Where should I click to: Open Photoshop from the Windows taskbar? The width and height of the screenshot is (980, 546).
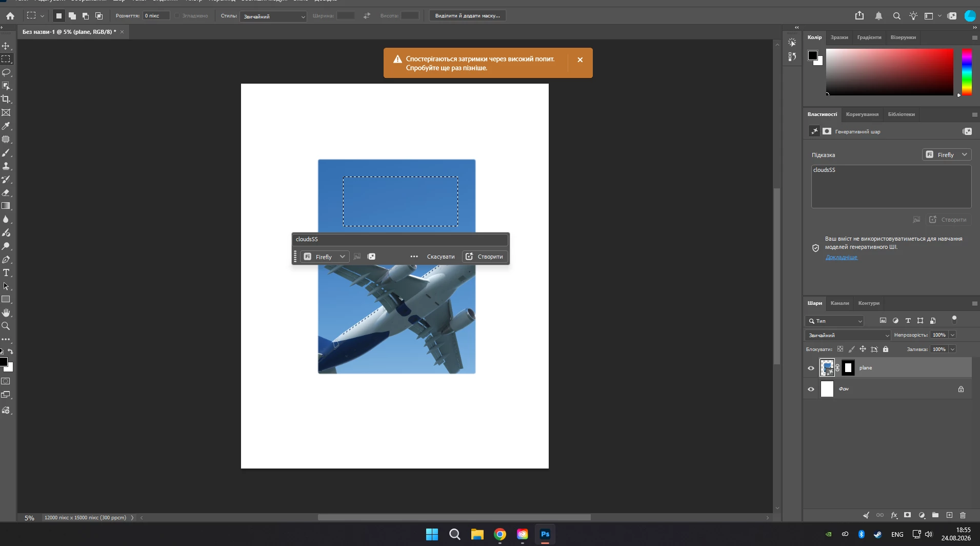tap(545, 534)
